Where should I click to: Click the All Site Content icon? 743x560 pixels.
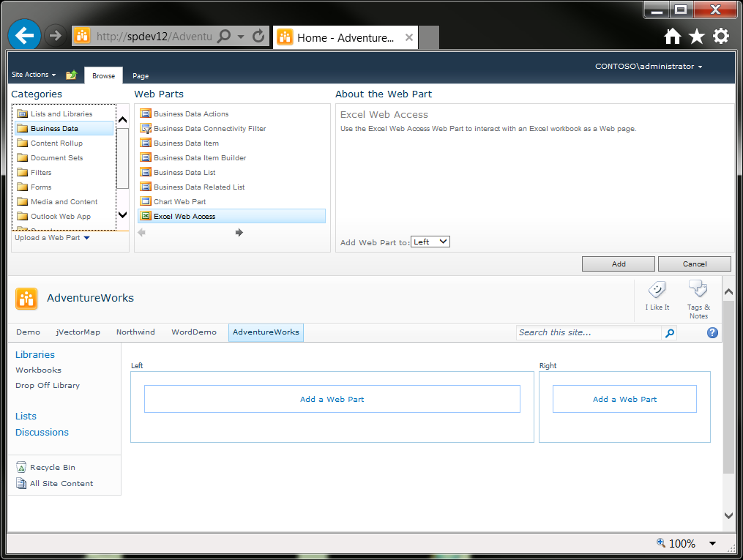(21, 483)
